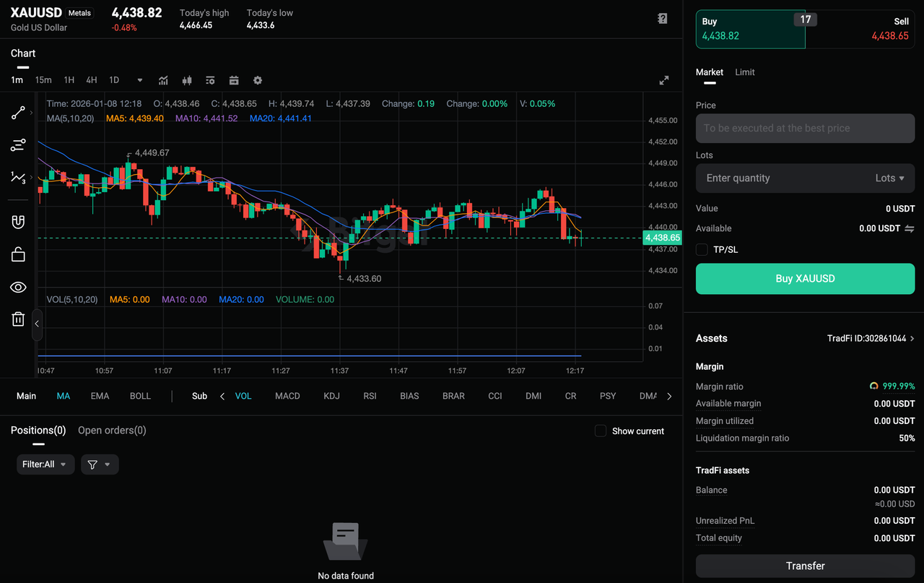Open the indicators icon on the chart toolbar
This screenshot has width=924, height=583.
pyautogui.click(x=163, y=80)
